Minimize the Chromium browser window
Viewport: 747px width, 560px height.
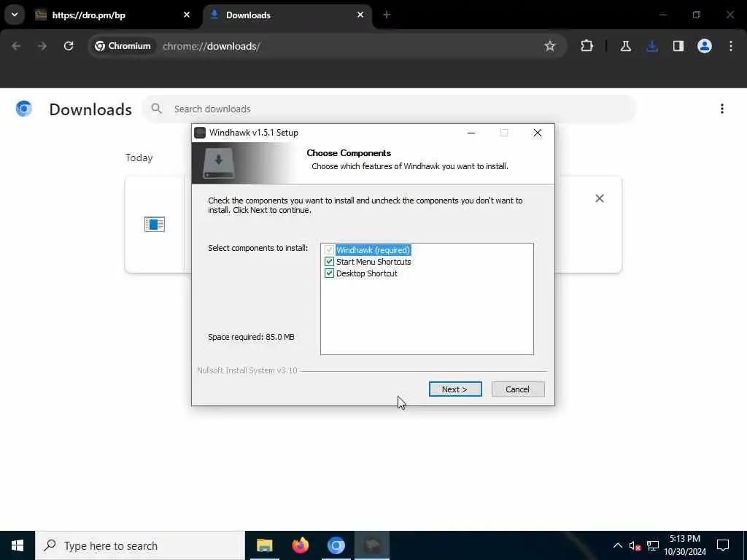pos(662,15)
